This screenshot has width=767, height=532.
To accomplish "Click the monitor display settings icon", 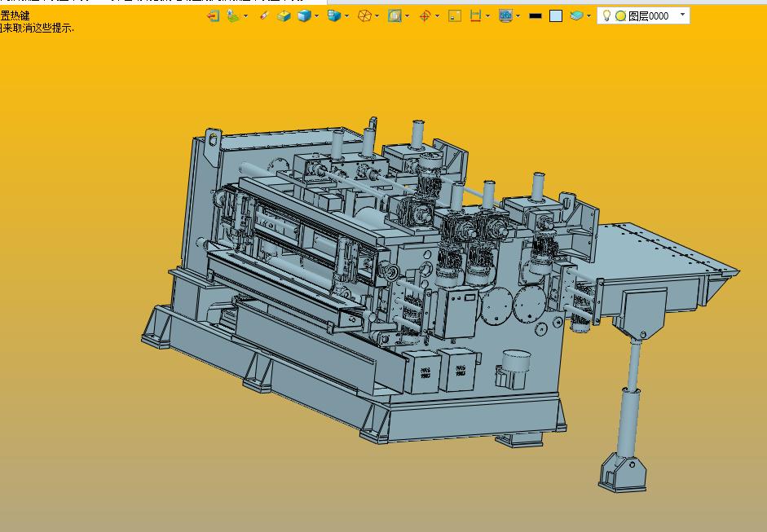I will 505,16.
